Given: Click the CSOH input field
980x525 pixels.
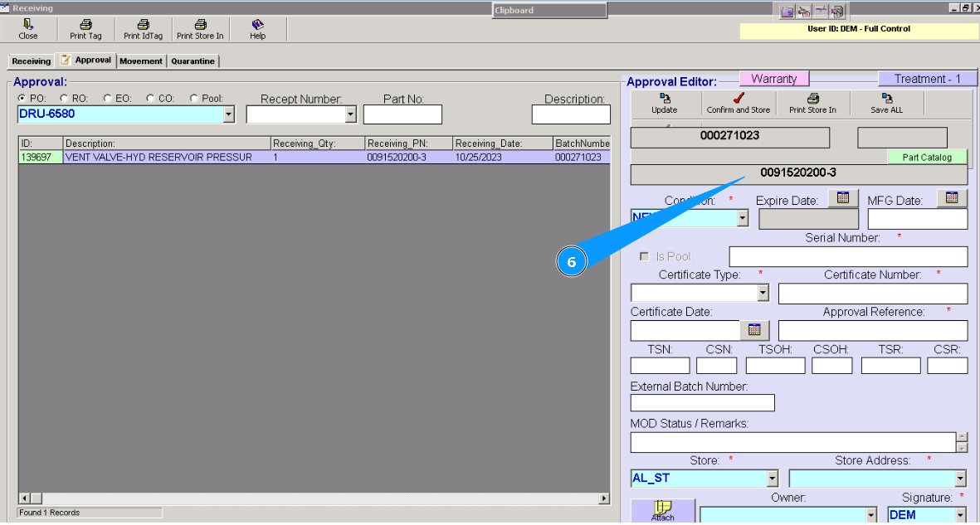Looking at the screenshot, I should (831, 366).
